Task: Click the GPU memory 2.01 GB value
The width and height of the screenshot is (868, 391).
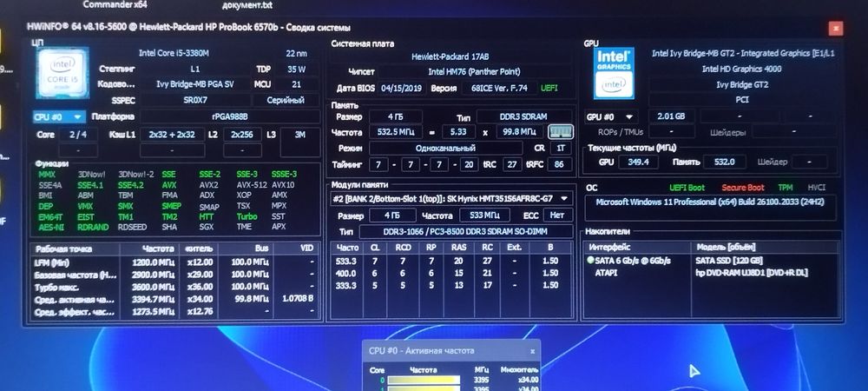Action: pos(671,116)
